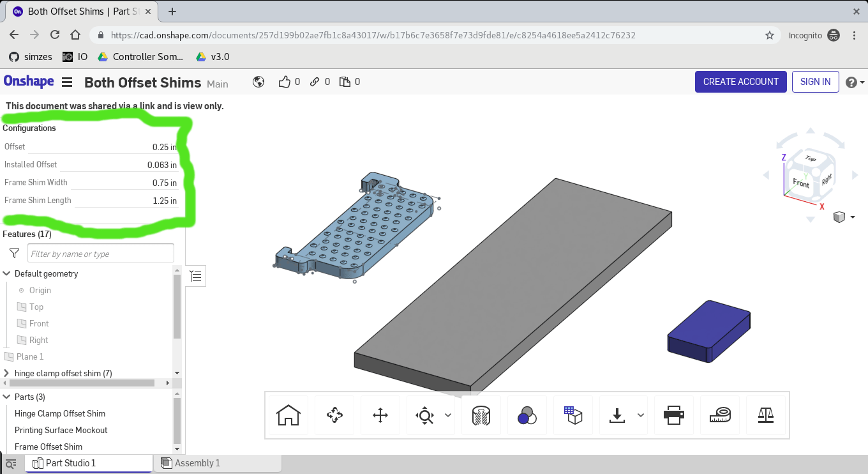The width and height of the screenshot is (868, 474).
Task: Select the Hinge Clamp Offset Shim part
Action: click(60, 413)
